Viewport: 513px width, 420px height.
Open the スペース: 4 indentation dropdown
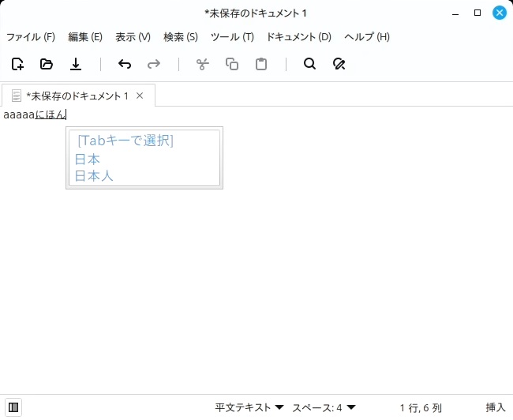tap(324, 407)
